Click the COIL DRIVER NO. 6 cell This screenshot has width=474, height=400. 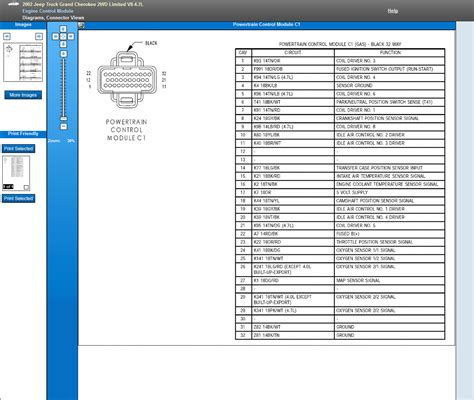pos(390,94)
